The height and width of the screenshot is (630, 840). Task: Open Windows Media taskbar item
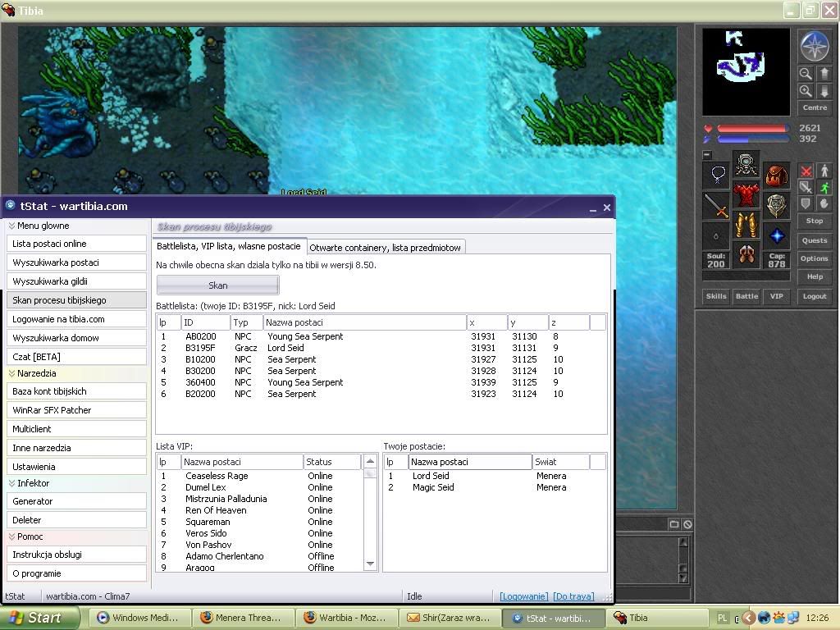pyautogui.click(x=138, y=618)
